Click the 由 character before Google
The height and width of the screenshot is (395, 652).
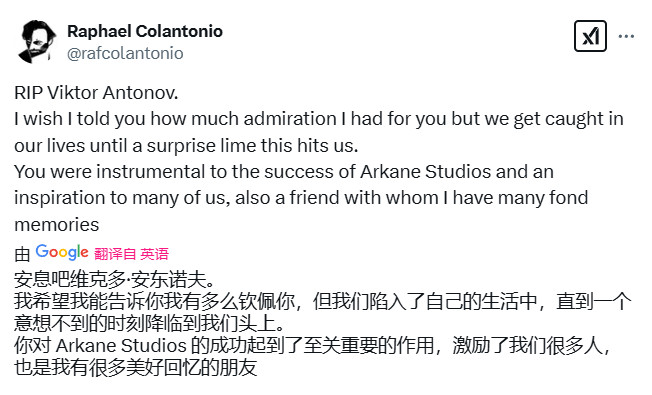(22, 254)
